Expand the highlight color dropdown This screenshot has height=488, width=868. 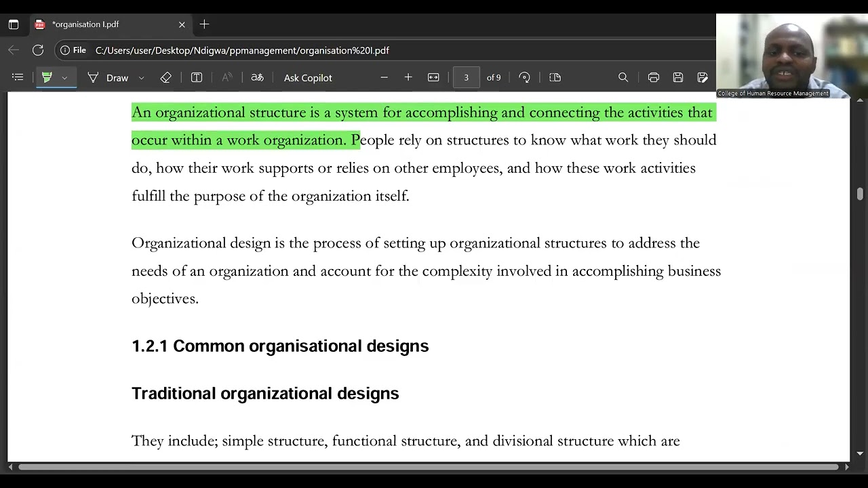pyautogui.click(x=64, y=78)
